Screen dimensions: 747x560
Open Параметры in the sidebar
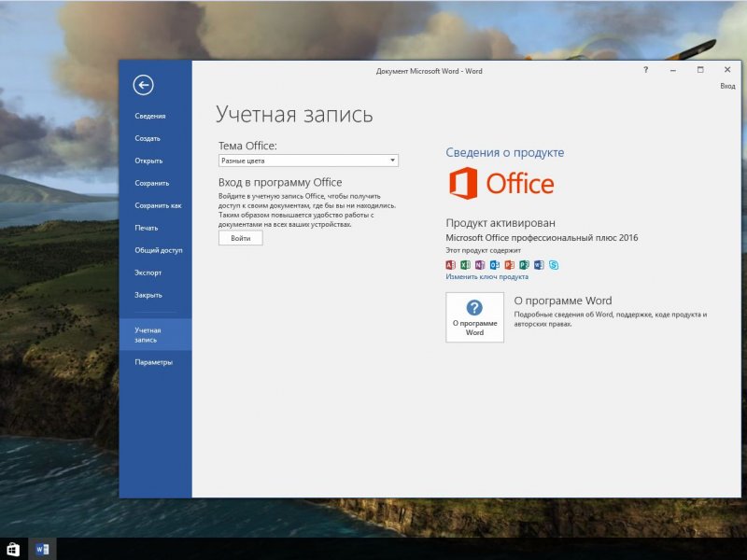154,362
